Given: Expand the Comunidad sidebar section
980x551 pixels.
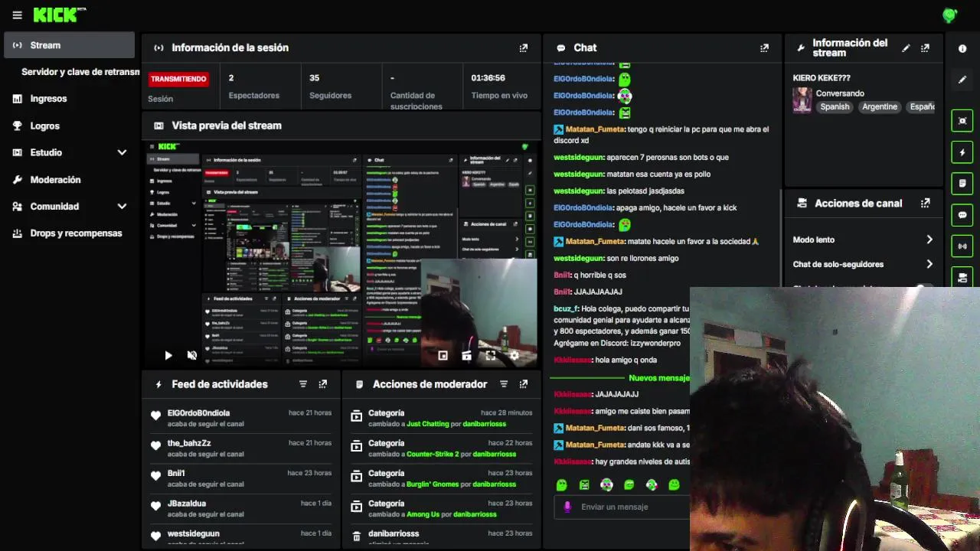Looking at the screenshot, I should 122,206.
